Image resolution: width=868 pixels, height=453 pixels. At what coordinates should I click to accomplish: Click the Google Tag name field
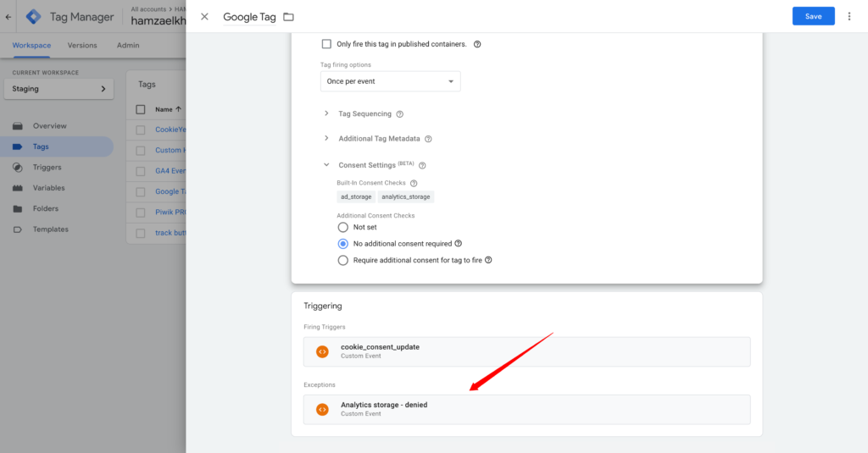pyautogui.click(x=249, y=17)
